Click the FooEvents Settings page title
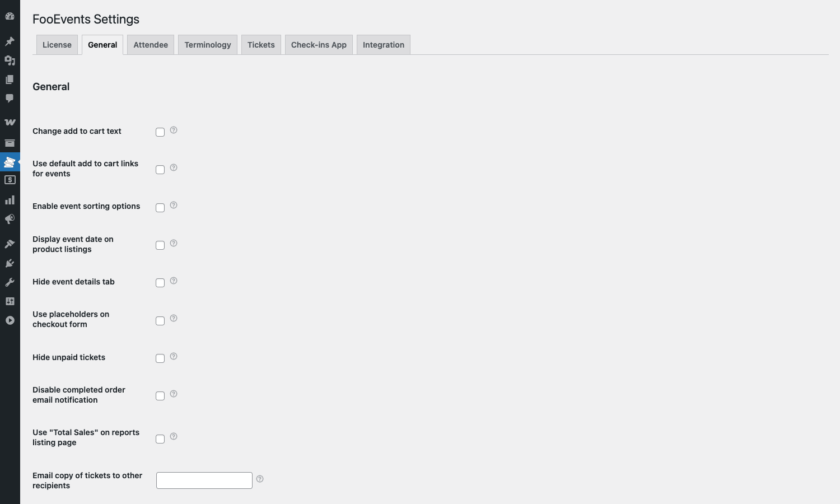Screen dimensions: 840x504 (x=86, y=19)
